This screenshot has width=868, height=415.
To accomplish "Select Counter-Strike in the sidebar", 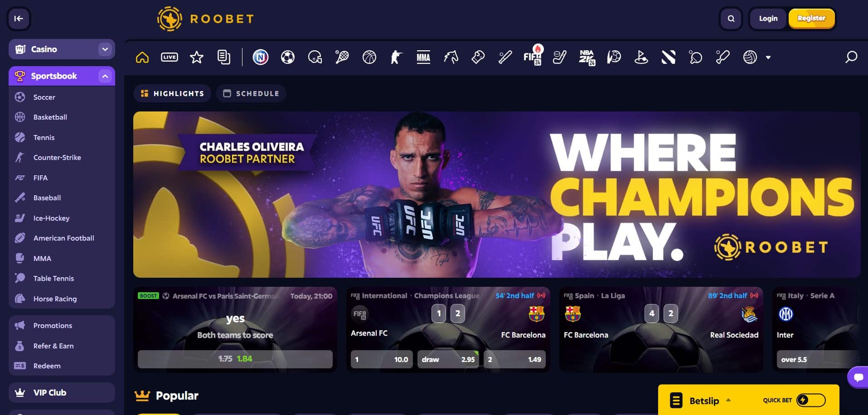I will pyautogui.click(x=57, y=158).
